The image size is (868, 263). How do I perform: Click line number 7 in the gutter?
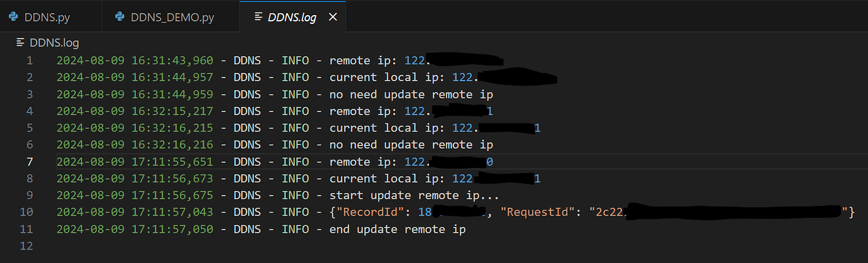click(29, 162)
